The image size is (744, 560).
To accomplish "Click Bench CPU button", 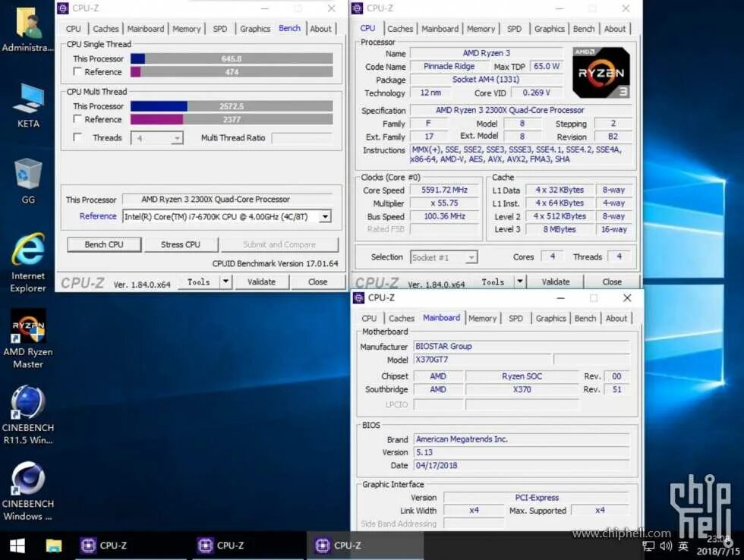I will (104, 244).
